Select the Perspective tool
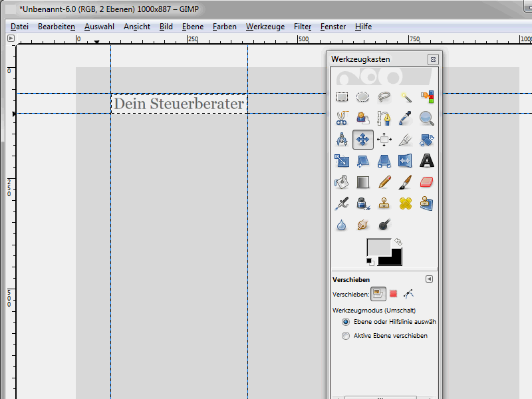Viewport: 532px width, 399px height. coord(384,161)
